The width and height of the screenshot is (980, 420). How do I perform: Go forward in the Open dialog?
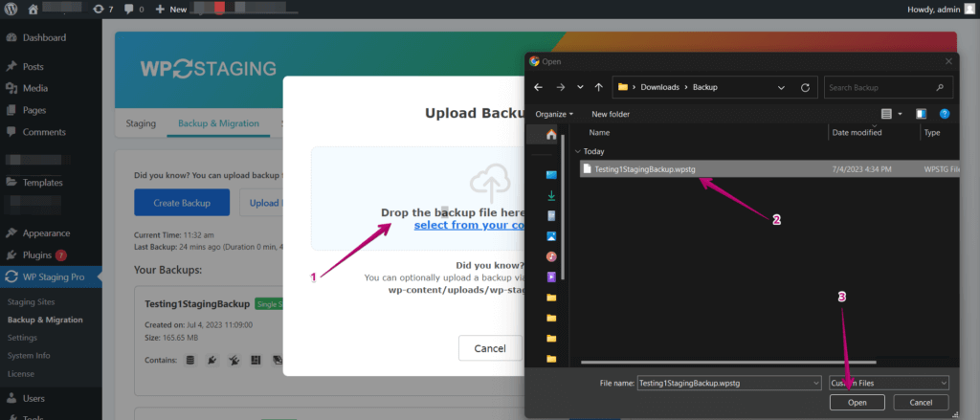pos(560,87)
